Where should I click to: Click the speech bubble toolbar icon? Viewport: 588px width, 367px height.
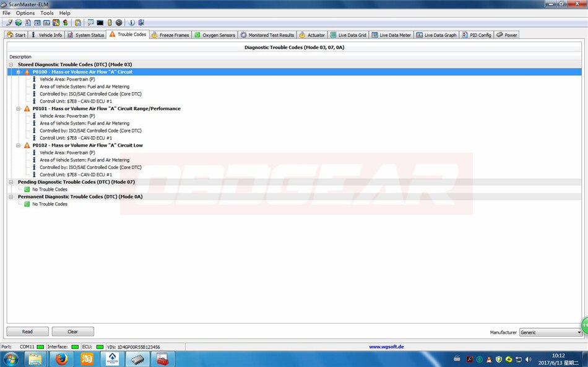90,22
